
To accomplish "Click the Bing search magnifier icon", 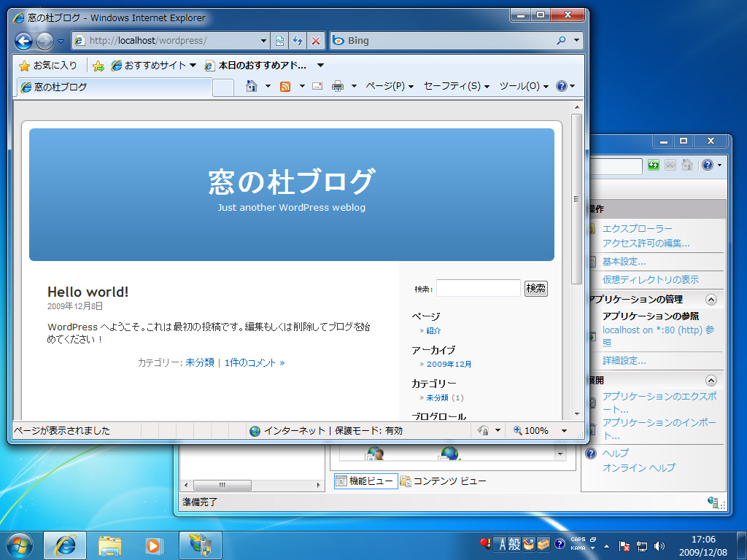I will point(562,40).
